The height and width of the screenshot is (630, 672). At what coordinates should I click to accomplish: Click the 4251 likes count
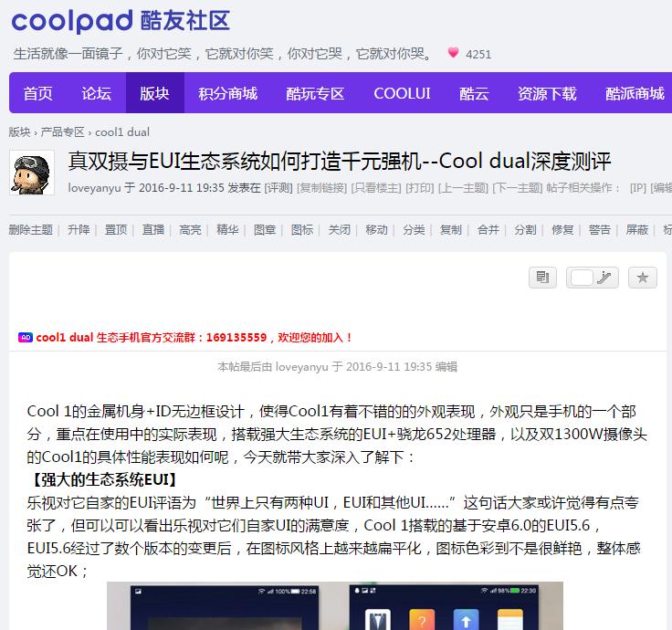[478, 55]
